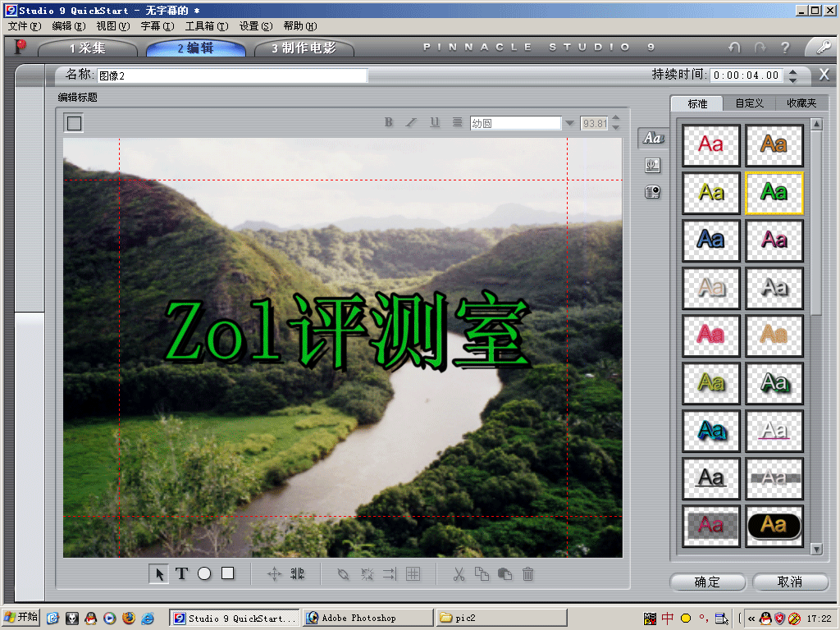Pick the rectangle shape tool
840x630 pixels.
tap(228, 574)
